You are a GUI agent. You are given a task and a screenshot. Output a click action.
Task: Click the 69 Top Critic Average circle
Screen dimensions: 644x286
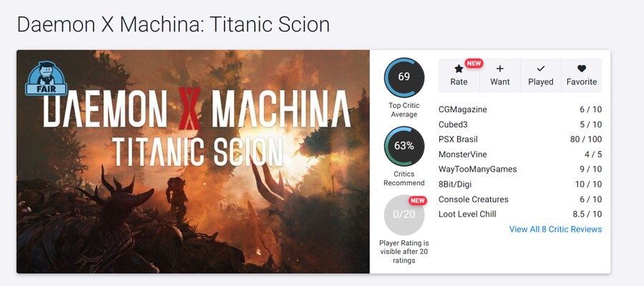pyautogui.click(x=404, y=77)
